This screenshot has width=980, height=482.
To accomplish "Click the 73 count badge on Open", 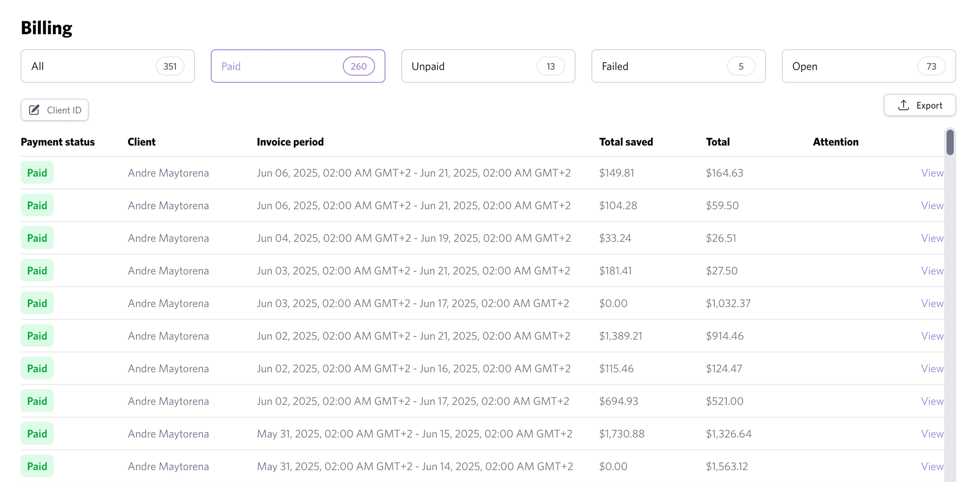I will pos(931,66).
